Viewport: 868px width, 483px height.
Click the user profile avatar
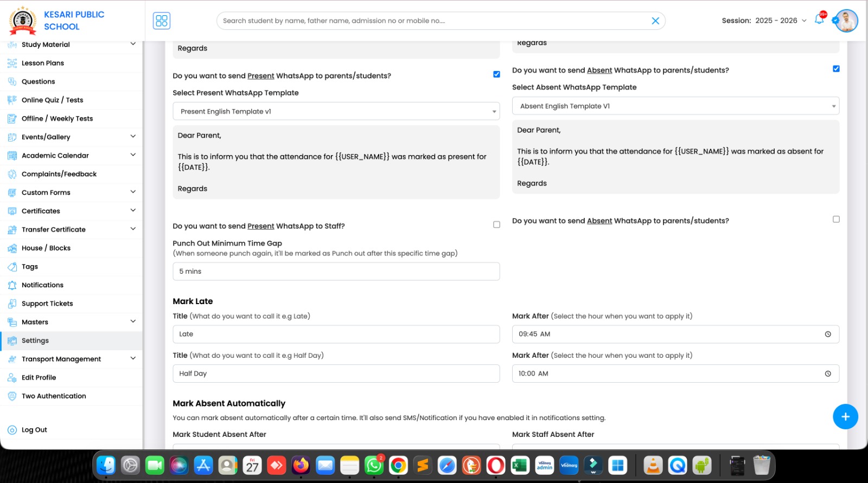(846, 21)
